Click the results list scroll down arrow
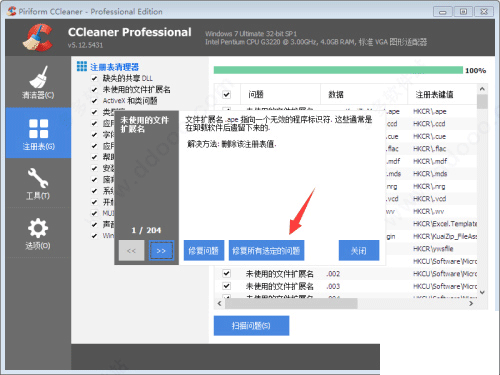Image resolution: width=500 pixels, height=375 pixels. [482, 292]
